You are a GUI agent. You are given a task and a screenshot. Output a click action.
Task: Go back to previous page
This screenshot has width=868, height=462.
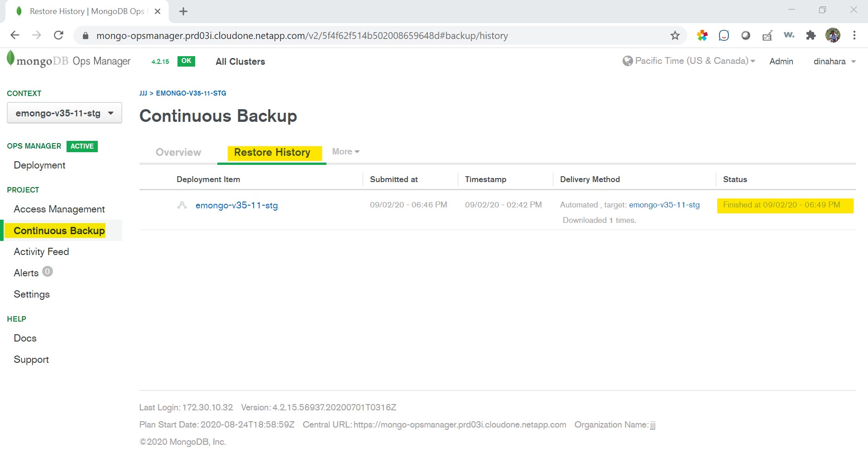tap(15, 36)
